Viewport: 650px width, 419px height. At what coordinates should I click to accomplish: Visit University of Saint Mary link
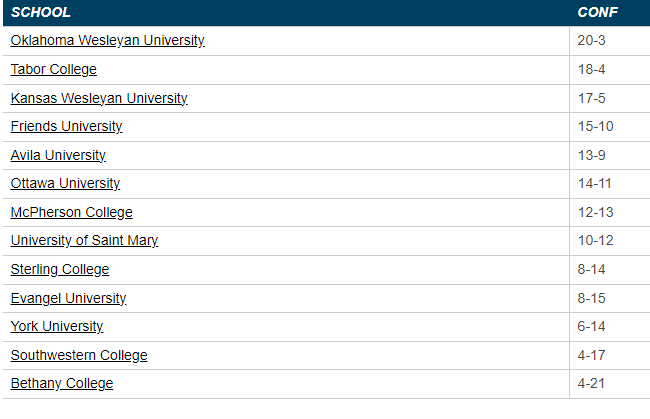(84, 241)
